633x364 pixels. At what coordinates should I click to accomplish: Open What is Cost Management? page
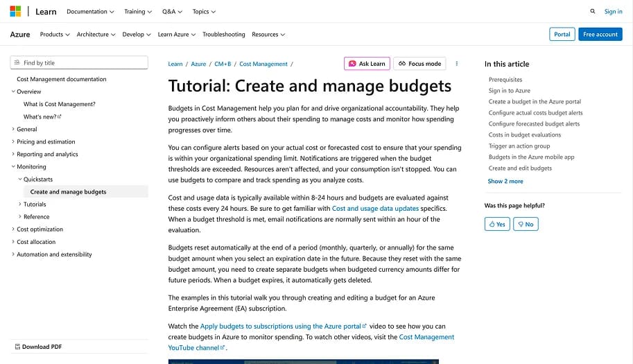coord(60,104)
